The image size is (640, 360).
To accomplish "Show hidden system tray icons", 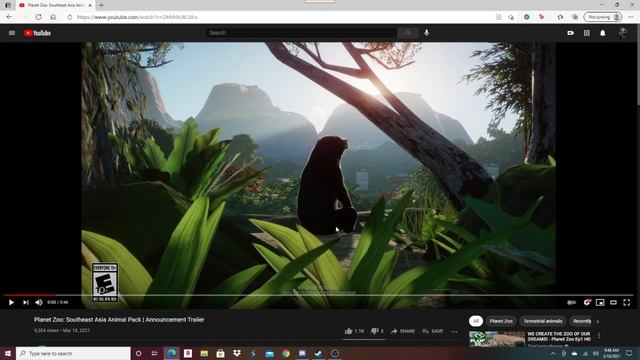I will [x=553, y=353].
